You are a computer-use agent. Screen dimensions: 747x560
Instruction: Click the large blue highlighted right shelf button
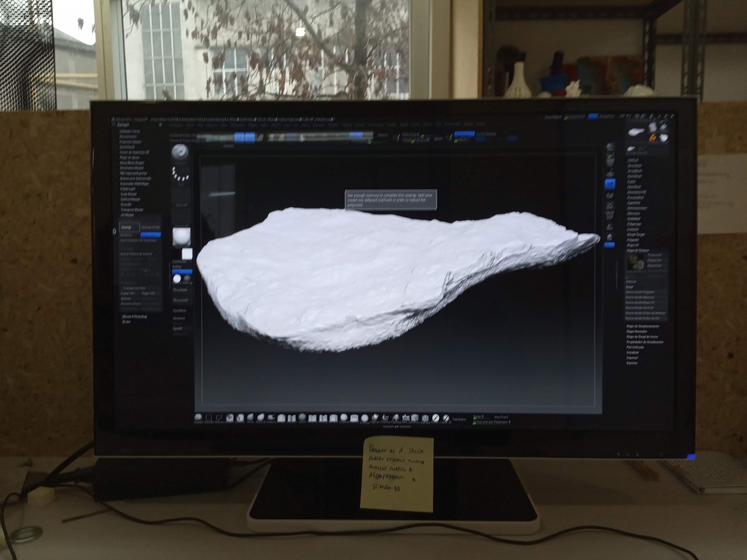(x=609, y=184)
